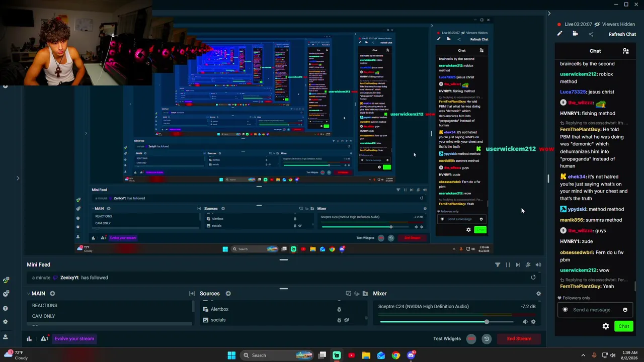
Task: Skip the current alert in Mini Feed
Action: [518, 264]
